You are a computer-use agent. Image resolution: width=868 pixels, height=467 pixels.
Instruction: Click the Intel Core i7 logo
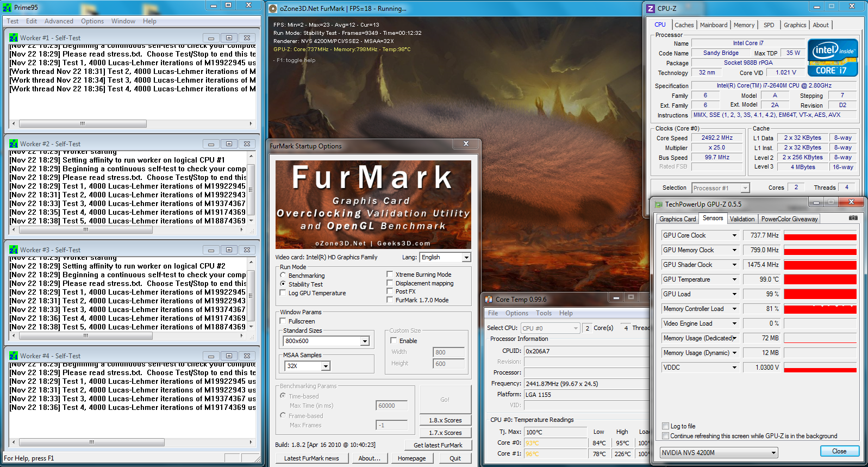(832, 58)
